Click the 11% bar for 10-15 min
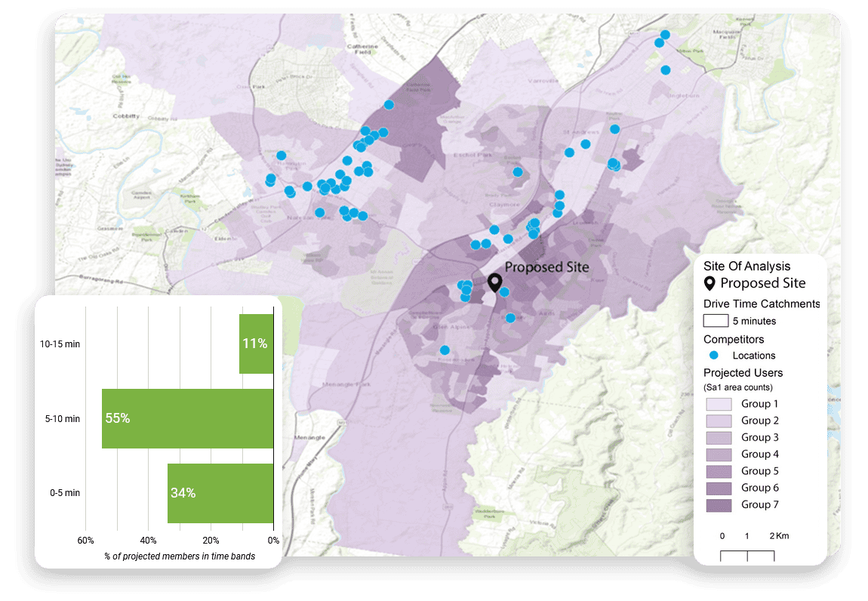 [x=257, y=344]
